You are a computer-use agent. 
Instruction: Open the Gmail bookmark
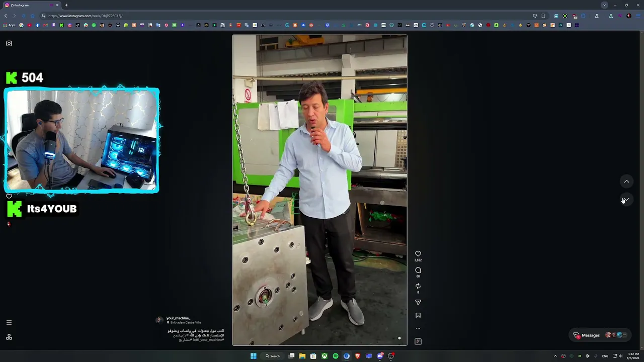click(x=45, y=25)
